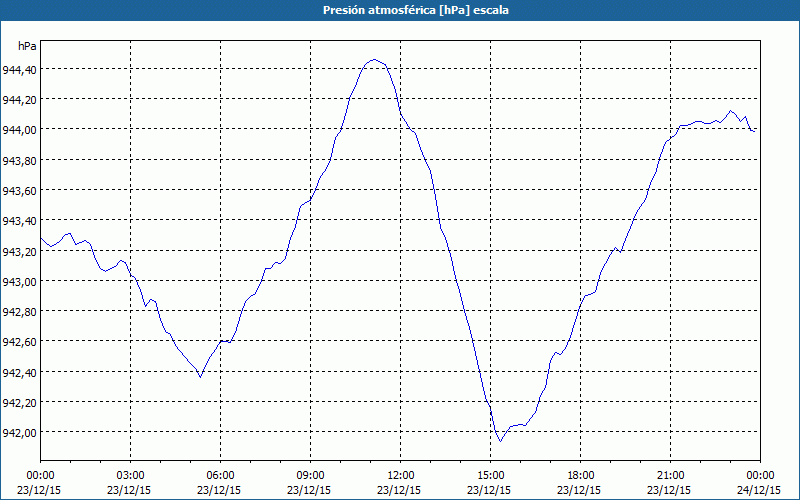800x500 pixels.
Task: Click the pressure curve peak near 11:00
Action: point(374,60)
